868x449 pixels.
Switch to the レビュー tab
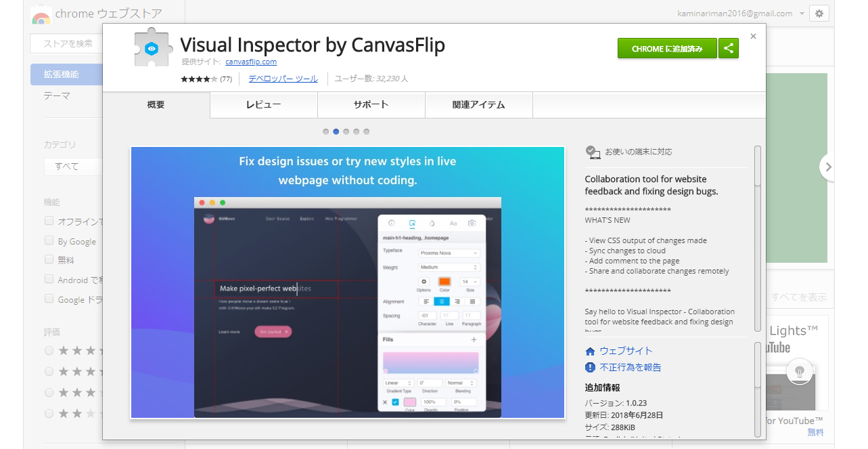[x=264, y=105]
